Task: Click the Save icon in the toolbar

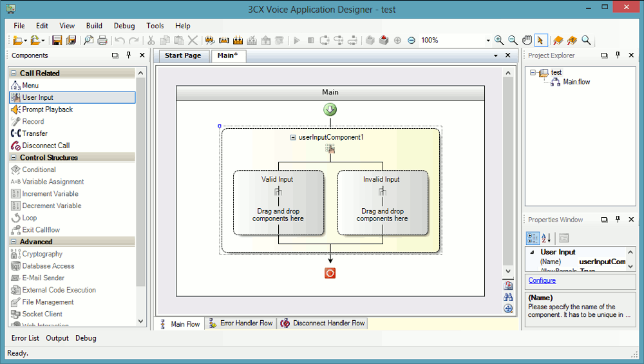Action: coord(57,41)
